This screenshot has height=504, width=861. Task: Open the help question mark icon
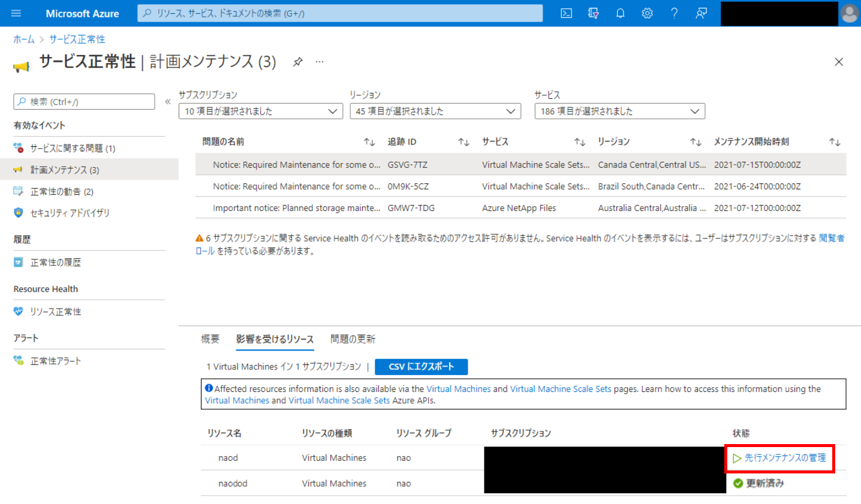coord(674,13)
